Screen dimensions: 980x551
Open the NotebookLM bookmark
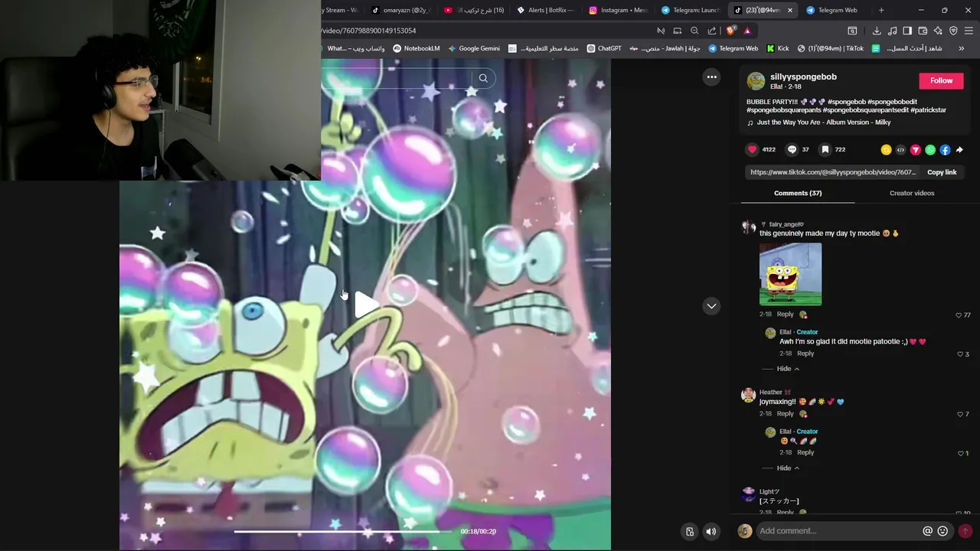416,48
